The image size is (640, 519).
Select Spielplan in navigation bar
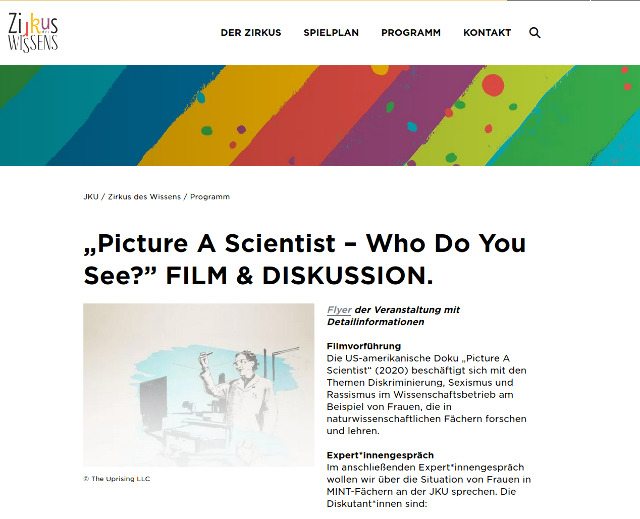[331, 33]
